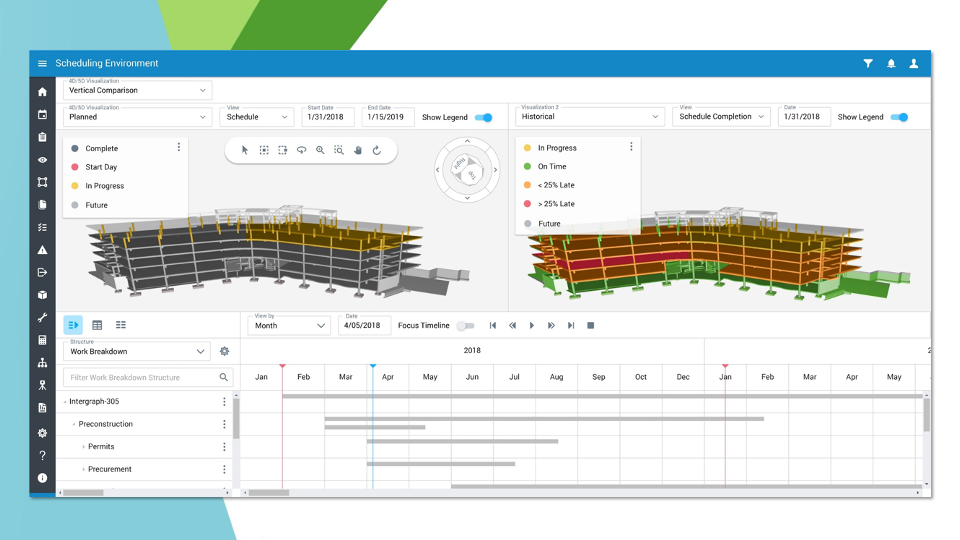This screenshot has width=960, height=540.
Task: Select the arrow pointer tool in viewer toolbar
Action: pyautogui.click(x=245, y=150)
